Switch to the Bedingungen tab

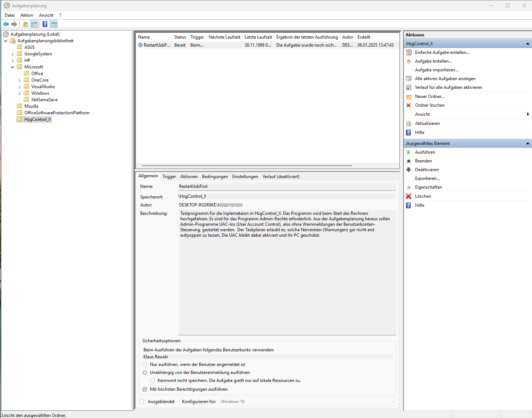click(215, 177)
